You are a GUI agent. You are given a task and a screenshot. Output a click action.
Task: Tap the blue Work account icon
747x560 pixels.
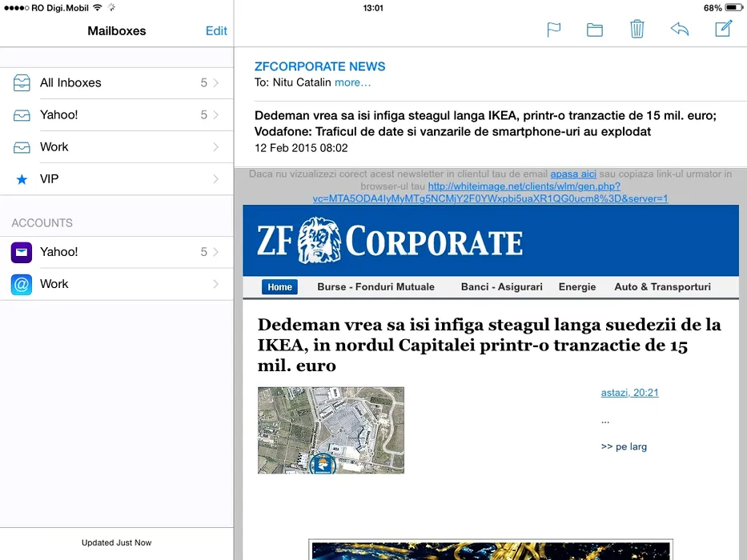point(22,284)
